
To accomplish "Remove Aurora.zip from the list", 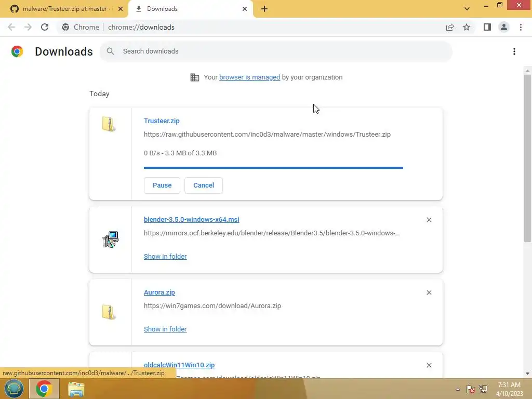I will (429, 292).
